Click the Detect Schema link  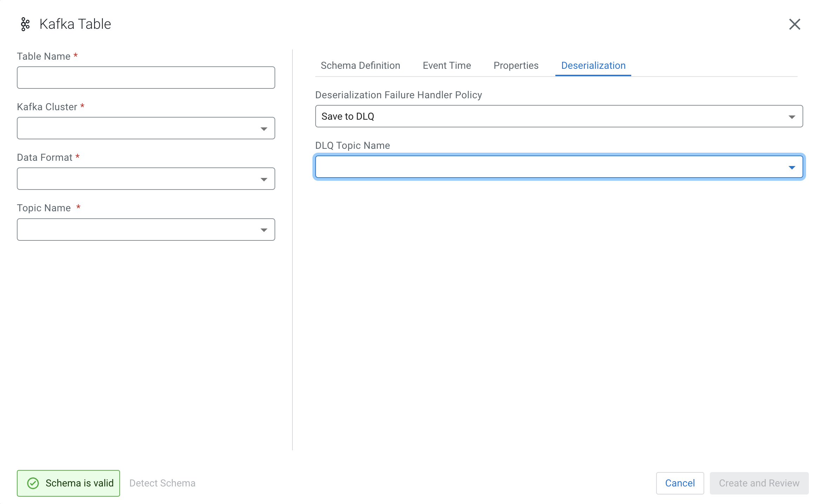click(162, 483)
